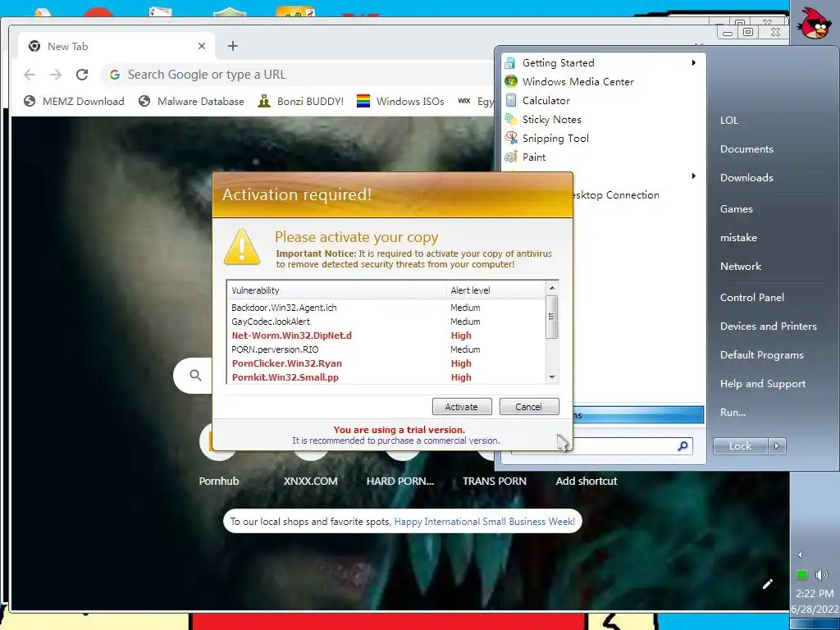Screen dimensions: 840x630
Task: Open Help and Support
Action: (x=763, y=384)
